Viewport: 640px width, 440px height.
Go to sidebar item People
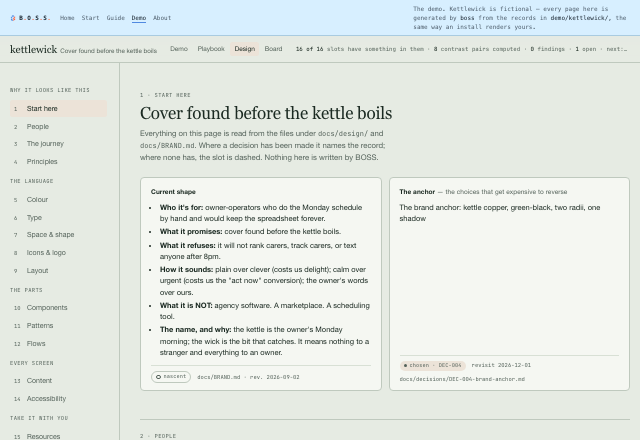point(58,127)
